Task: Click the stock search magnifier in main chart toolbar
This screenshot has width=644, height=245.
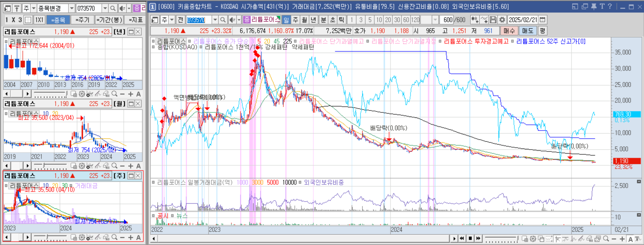Action: [x=223, y=20]
